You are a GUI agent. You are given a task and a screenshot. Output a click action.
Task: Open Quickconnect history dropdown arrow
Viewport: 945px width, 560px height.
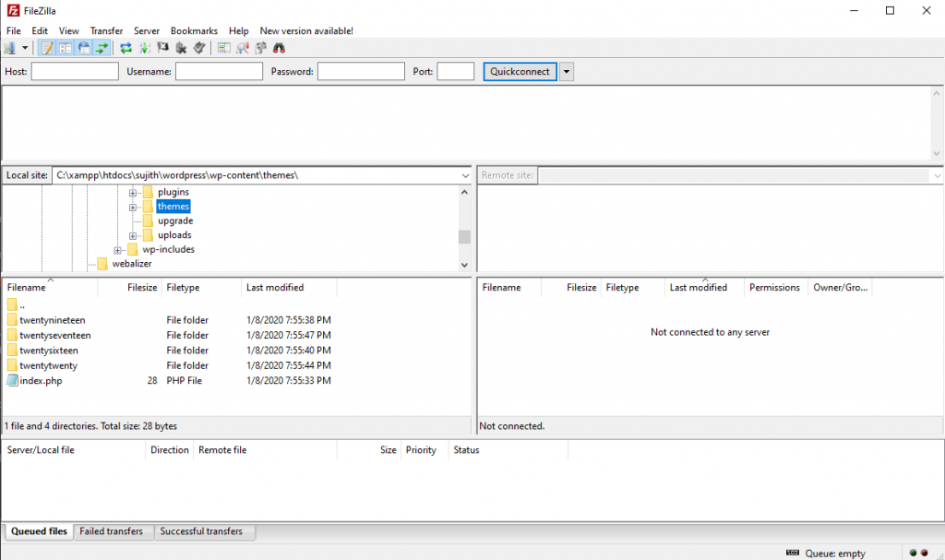tap(567, 71)
